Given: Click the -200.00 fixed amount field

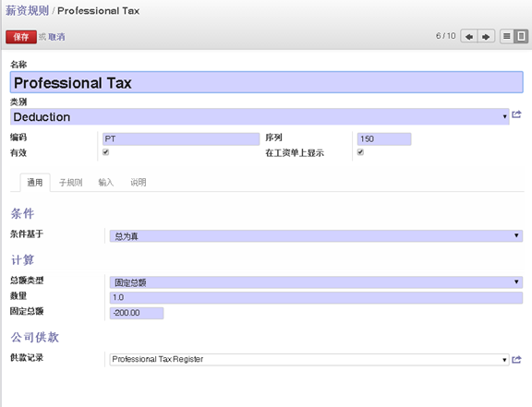Looking at the screenshot, I should click(x=137, y=313).
